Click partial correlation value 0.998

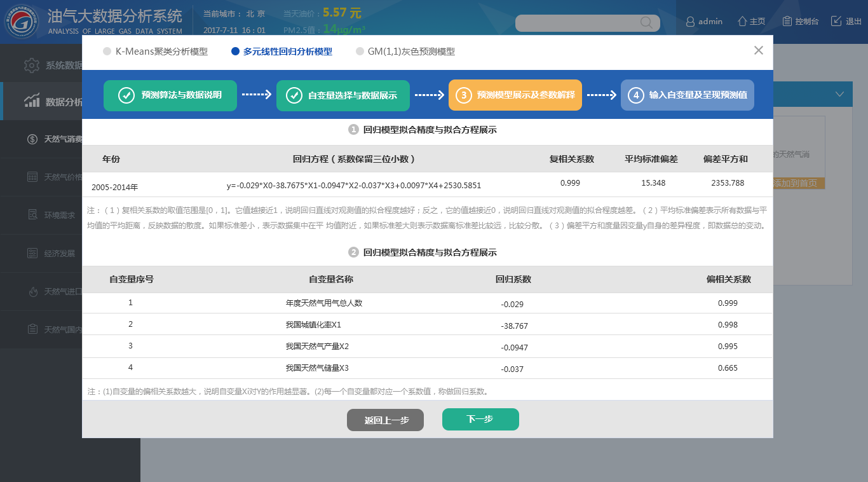click(728, 325)
